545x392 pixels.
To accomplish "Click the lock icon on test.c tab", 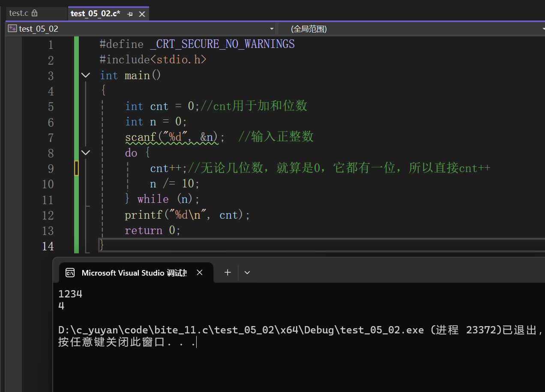I will (x=35, y=13).
